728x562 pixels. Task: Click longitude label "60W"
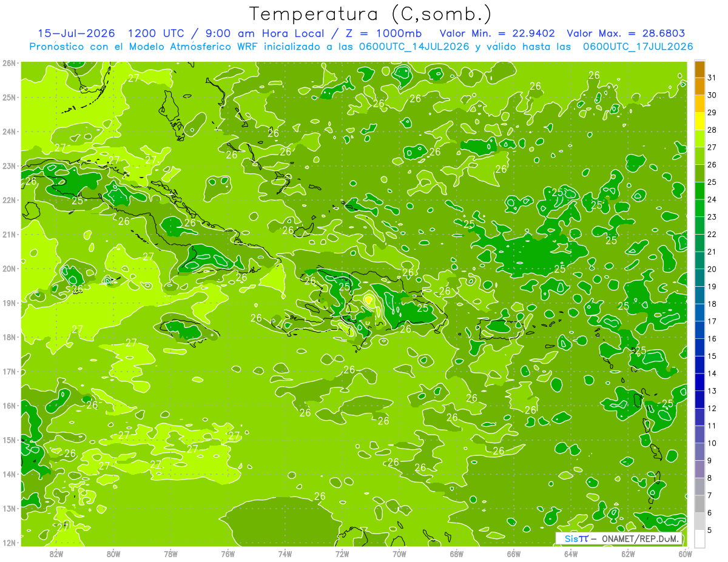[686, 554]
